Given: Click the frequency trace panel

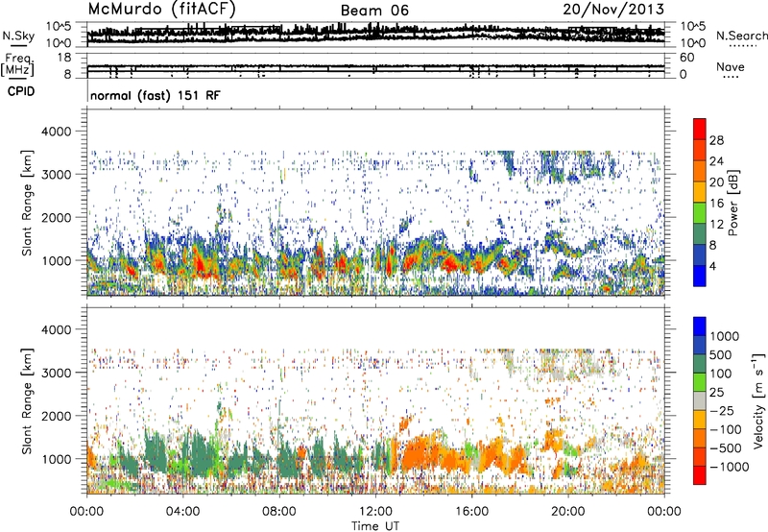Looking at the screenshot, I should pos(375,65).
